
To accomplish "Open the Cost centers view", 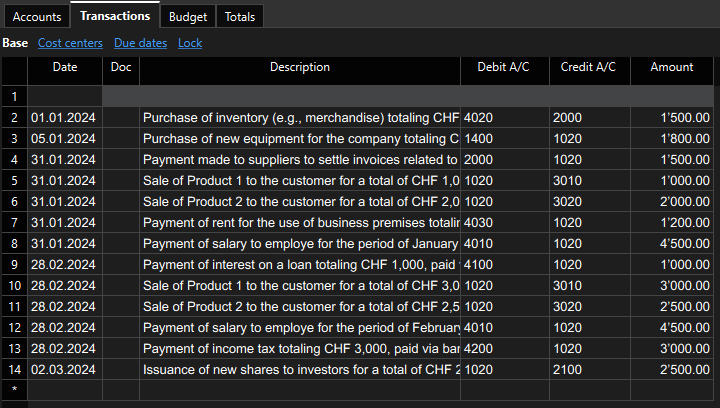I will [70, 43].
